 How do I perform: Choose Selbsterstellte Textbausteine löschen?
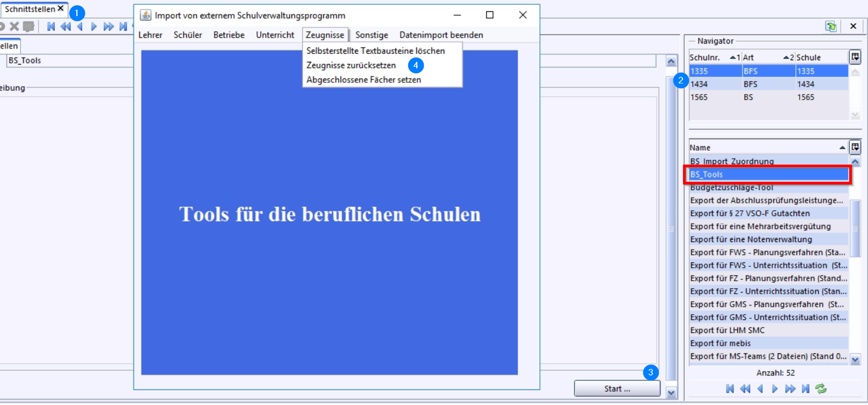(x=382, y=51)
